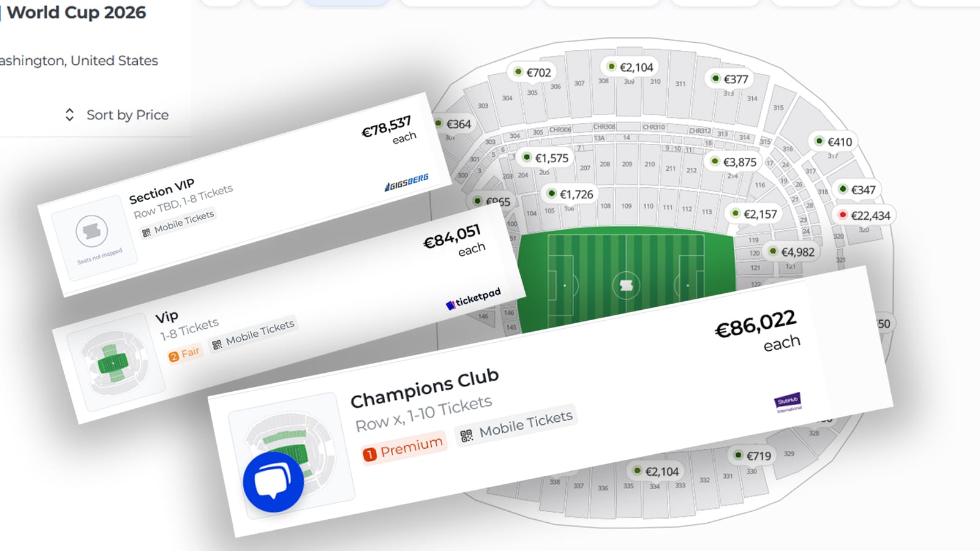This screenshot has width=980, height=551.
Task: Select the €3,875 map price pin
Action: pyautogui.click(x=733, y=162)
